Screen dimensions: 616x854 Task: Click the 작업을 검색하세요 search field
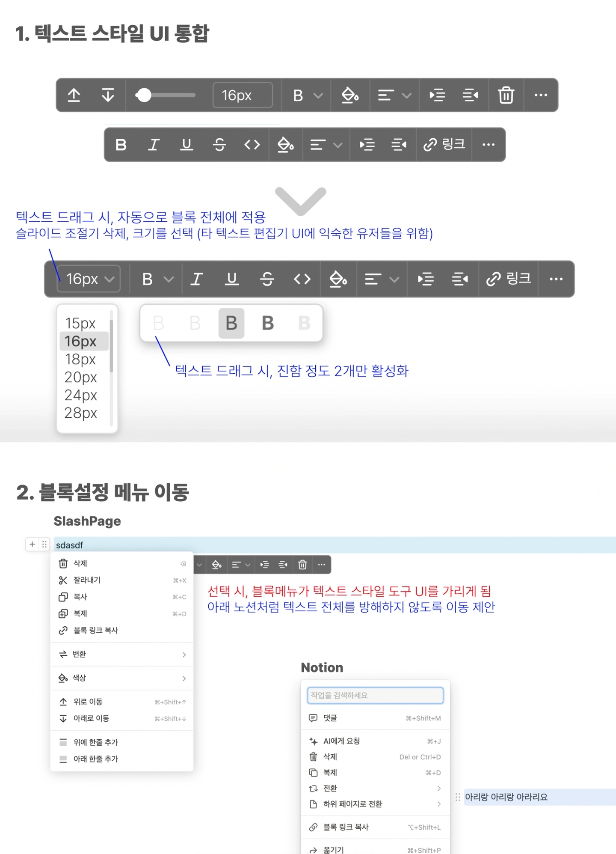(x=375, y=695)
